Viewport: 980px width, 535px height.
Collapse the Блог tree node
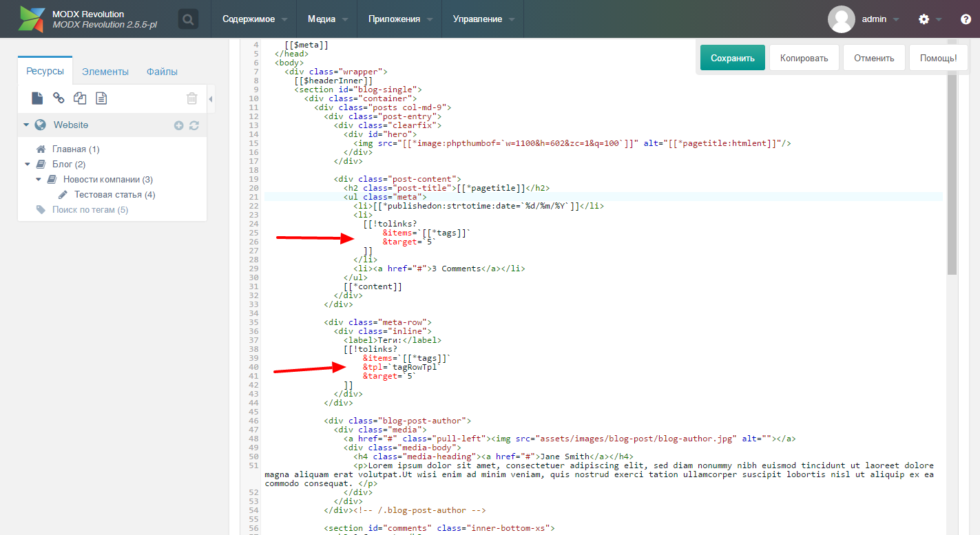28,165
